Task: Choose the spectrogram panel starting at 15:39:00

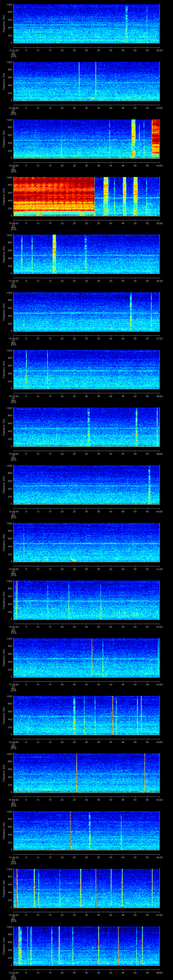Action: pyautogui.click(x=86, y=485)
